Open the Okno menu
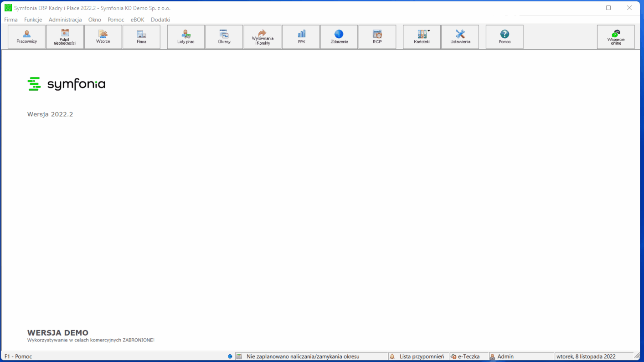 [95, 20]
